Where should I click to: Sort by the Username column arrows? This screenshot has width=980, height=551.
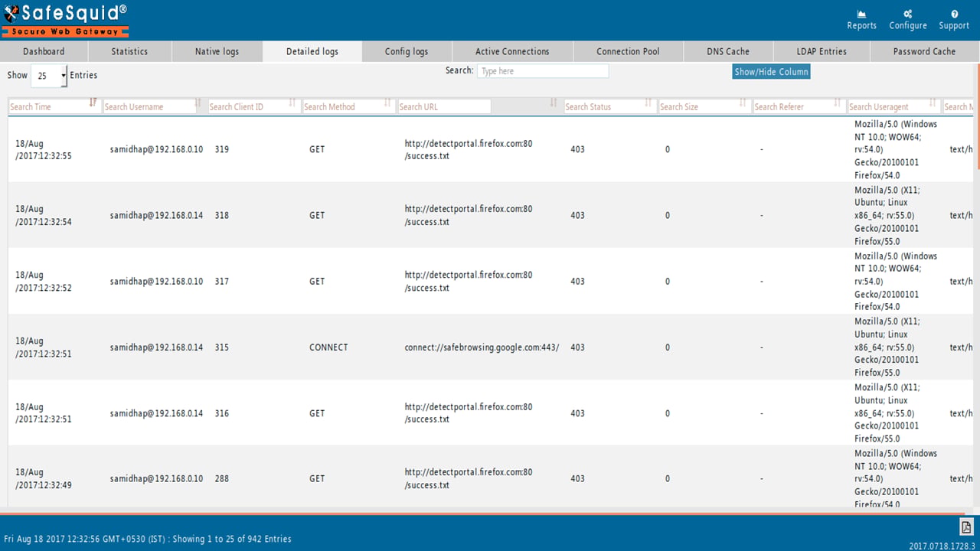(x=198, y=103)
